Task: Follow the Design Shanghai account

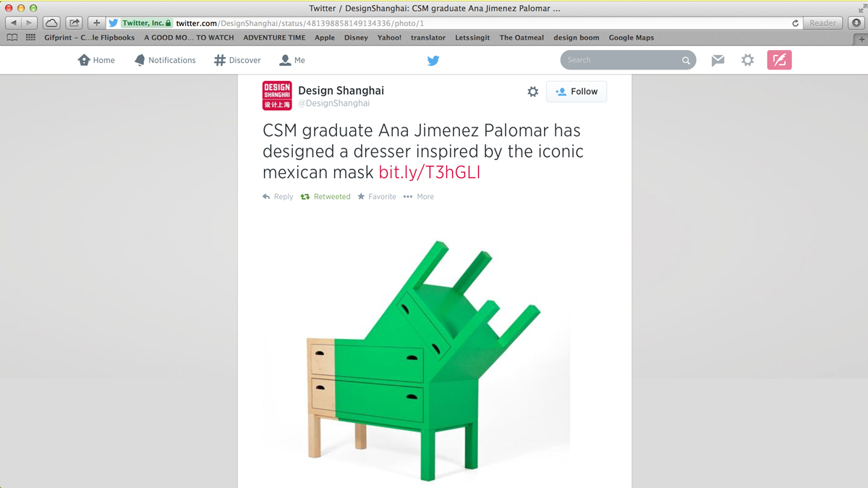Action: tap(576, 92)
